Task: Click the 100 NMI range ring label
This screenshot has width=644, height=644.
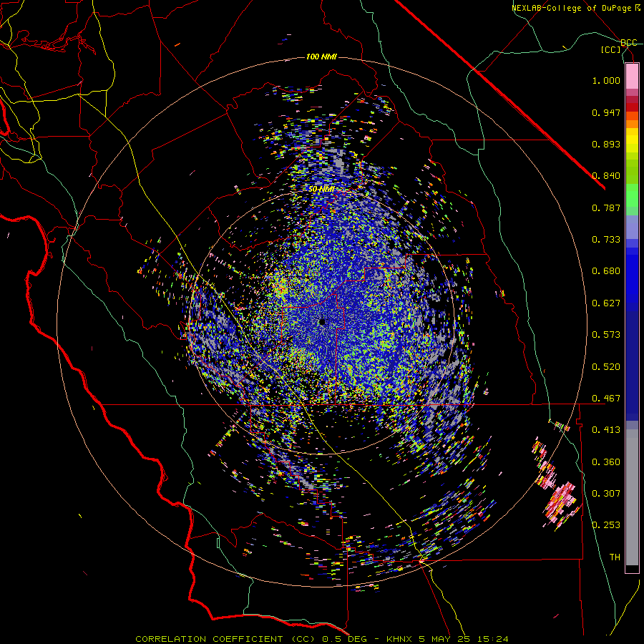Action: point(321,57)
